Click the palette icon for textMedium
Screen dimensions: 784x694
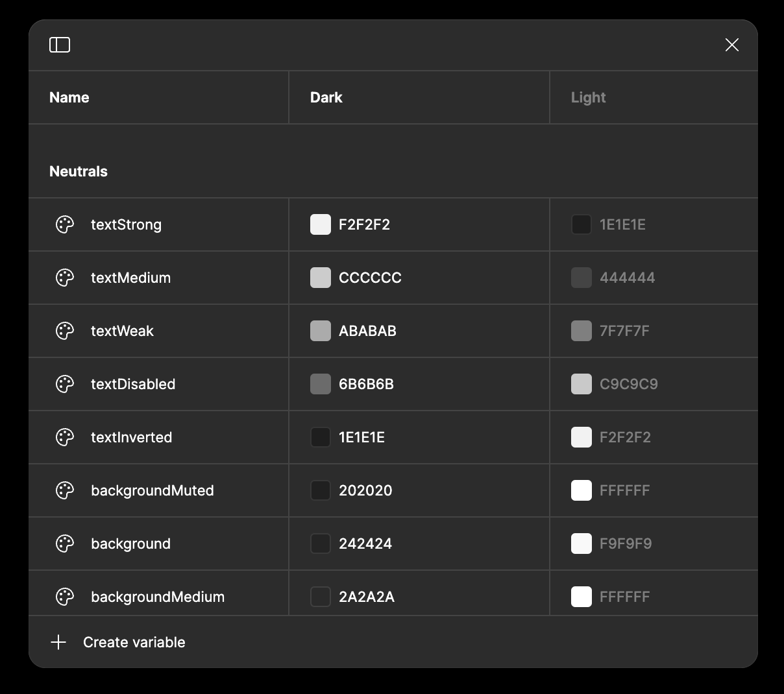[65, 278]
